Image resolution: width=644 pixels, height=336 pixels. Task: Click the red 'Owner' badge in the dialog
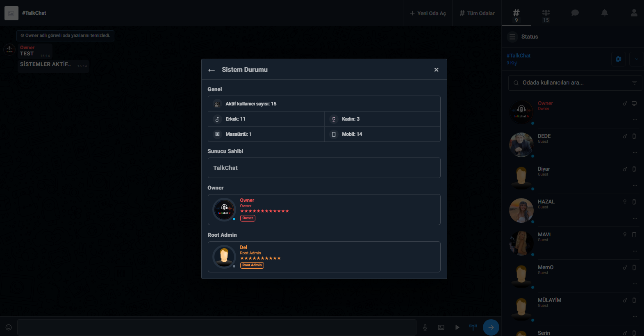(248, 218)
